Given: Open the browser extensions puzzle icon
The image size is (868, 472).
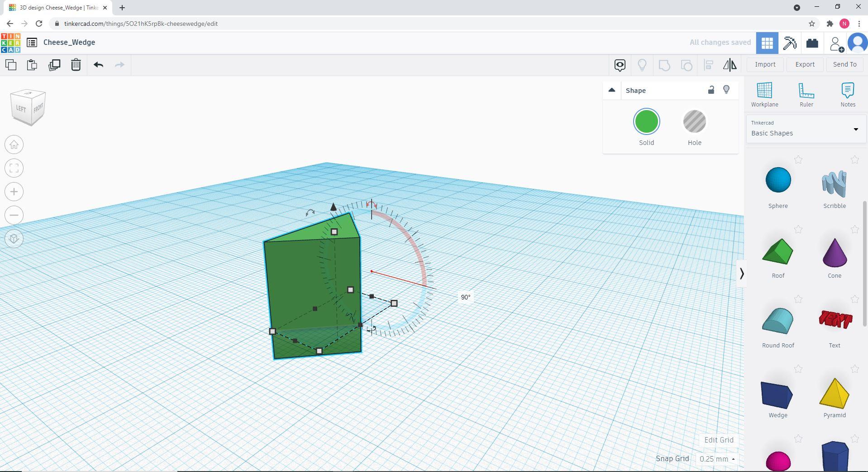Looking at the screenshot, I should pos(830,24).
